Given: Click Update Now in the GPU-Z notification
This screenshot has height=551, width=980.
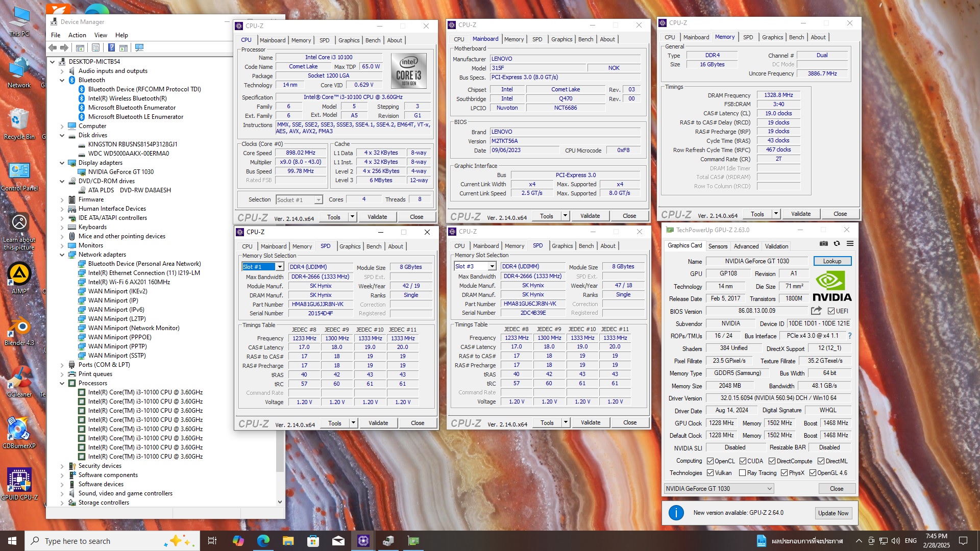Looking at the screenshot, I should tap(833, 513).
